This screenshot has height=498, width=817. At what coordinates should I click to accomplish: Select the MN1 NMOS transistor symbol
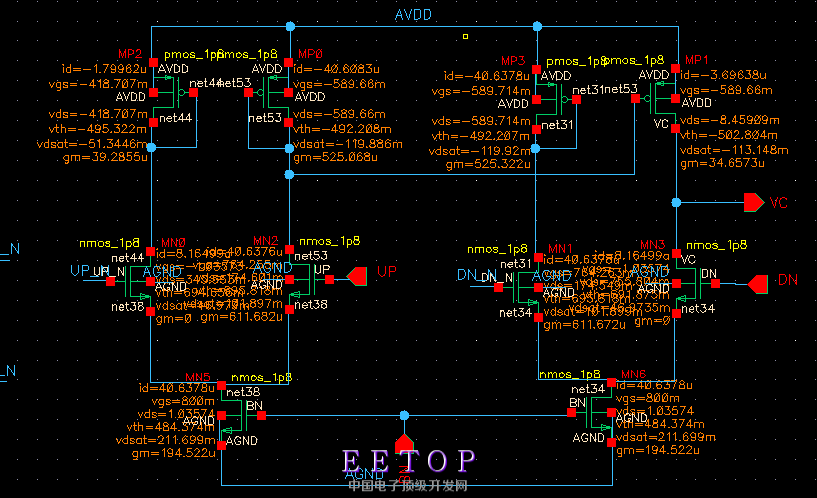(518, 288)
